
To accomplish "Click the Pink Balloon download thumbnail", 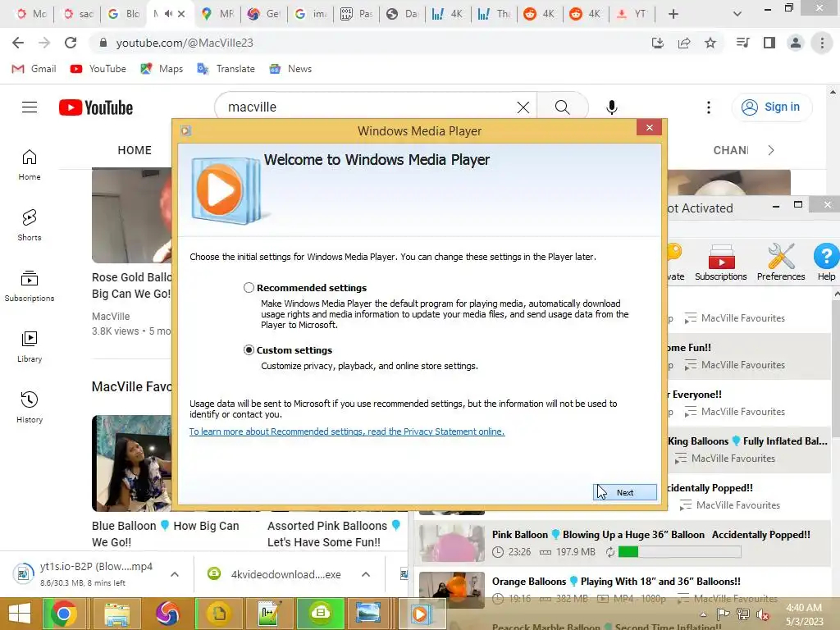I will [x=452, y=543].
